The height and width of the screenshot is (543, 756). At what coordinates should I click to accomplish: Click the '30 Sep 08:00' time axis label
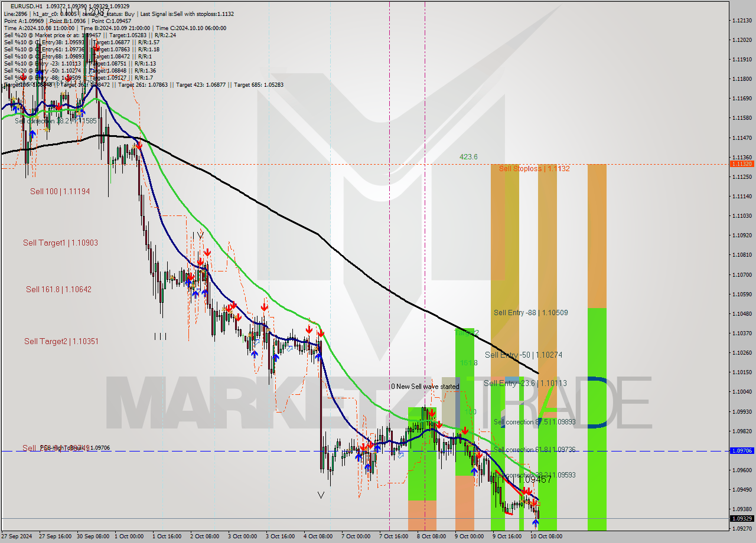pos(93,537)
